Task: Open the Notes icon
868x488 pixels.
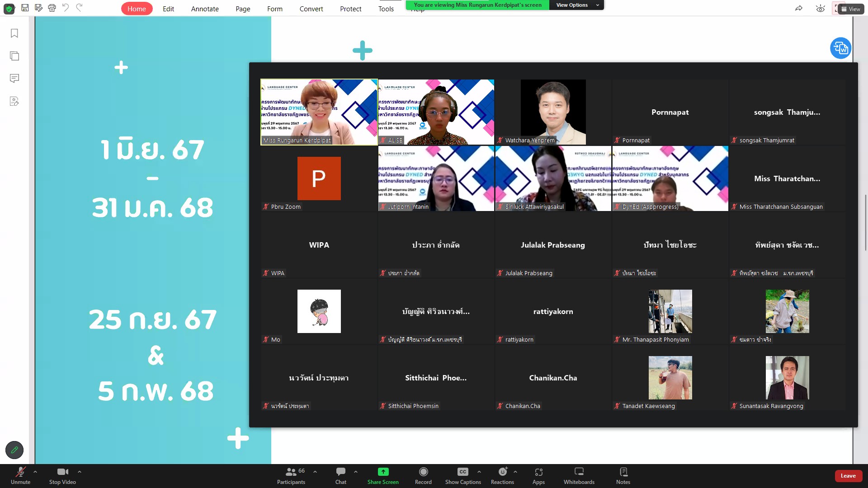Action: (x=623, y=472)
